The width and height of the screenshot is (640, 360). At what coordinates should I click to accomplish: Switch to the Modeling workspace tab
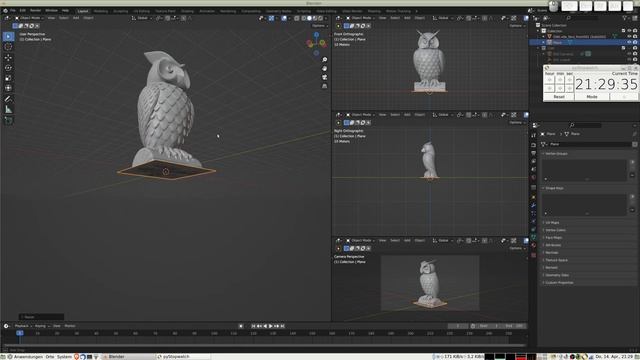[x=101, y=11]
